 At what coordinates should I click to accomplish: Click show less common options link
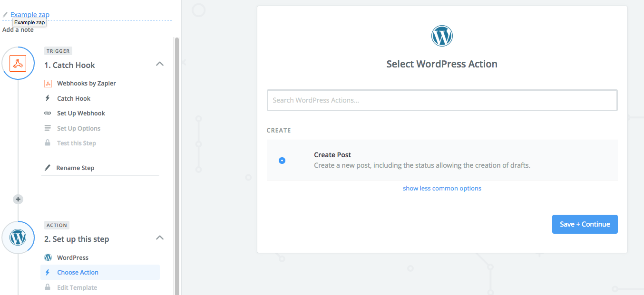[442, 188]
